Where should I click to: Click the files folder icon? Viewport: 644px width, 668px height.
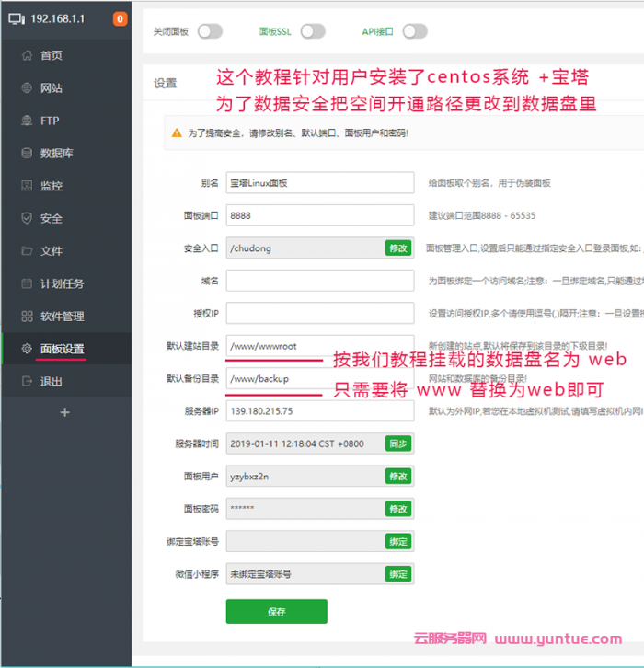[26, 251]
